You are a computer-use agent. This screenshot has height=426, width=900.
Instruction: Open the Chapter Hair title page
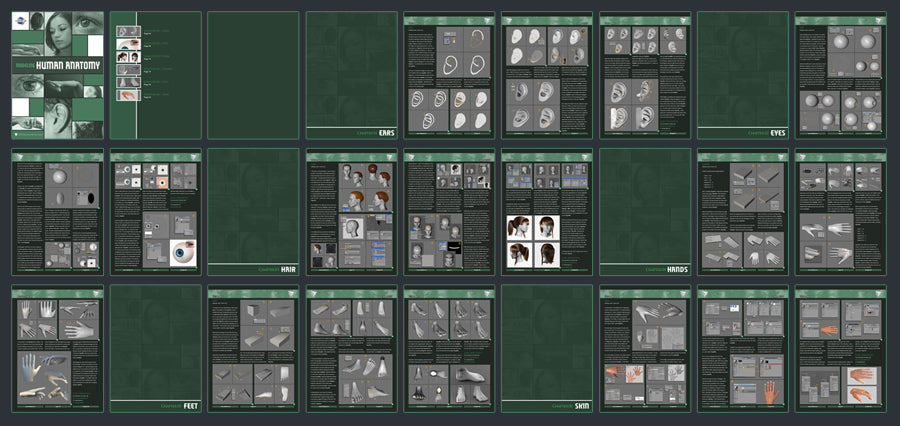click(253, 212)
